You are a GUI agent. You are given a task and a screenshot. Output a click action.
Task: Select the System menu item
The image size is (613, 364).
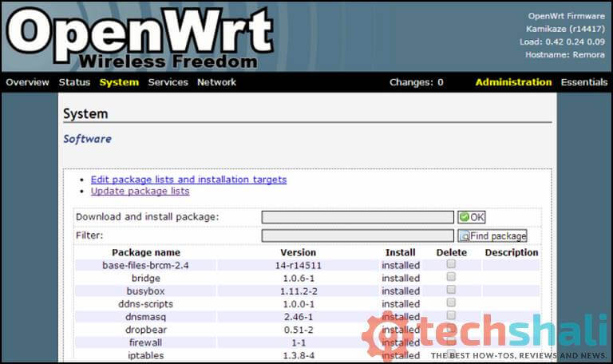[119, 82]
